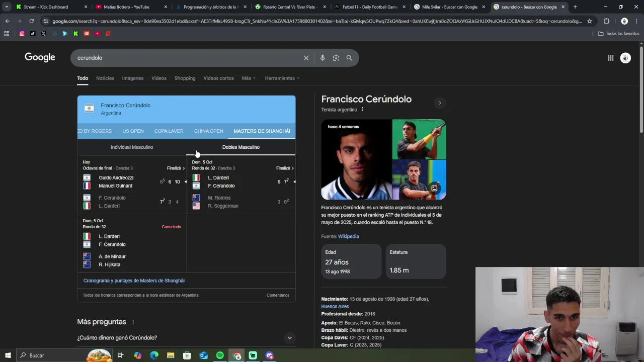This screenshot has height=362, width=644.
Task: Submit search with the magnifying glass icon
Action: [349, 58]
